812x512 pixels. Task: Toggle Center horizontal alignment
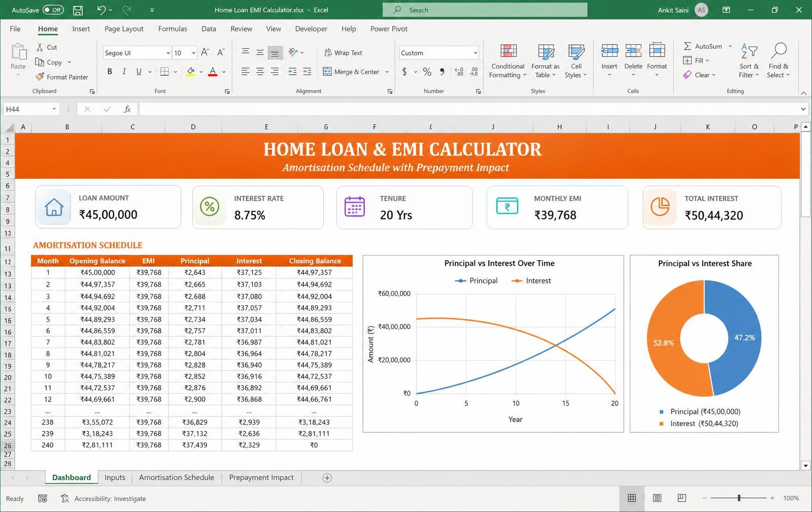pyautogui.click(x=260, y=72)
